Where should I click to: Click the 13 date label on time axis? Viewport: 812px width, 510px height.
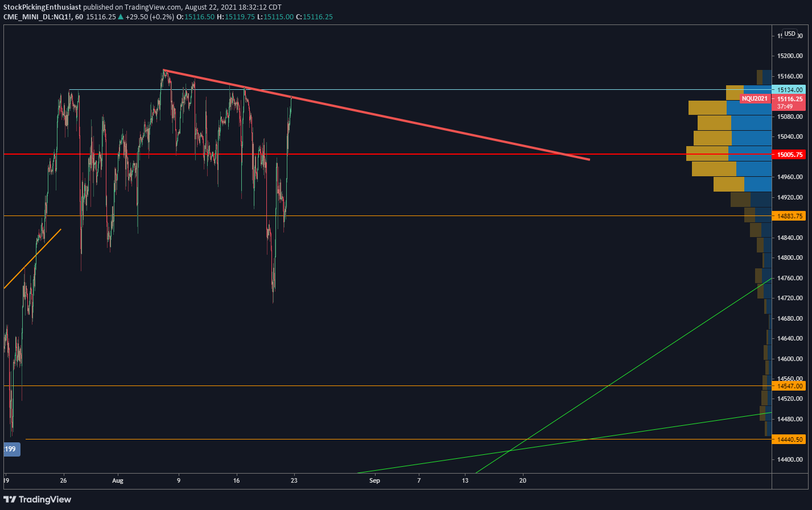(465, 480)
